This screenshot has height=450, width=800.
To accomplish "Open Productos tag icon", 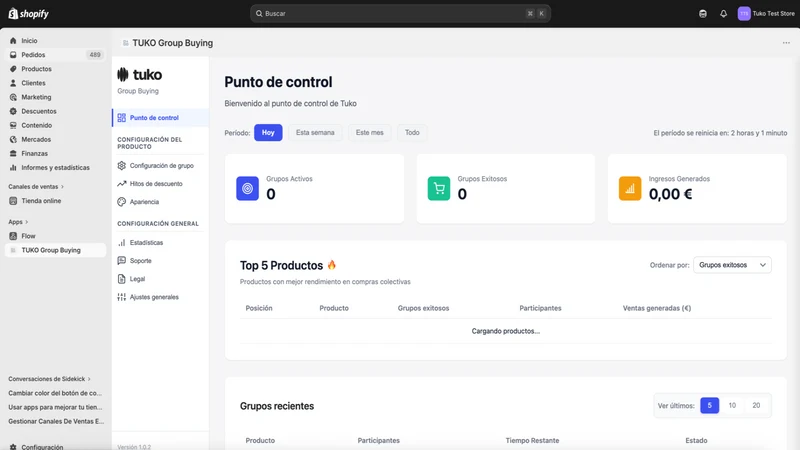I will [x=13, y=69].
